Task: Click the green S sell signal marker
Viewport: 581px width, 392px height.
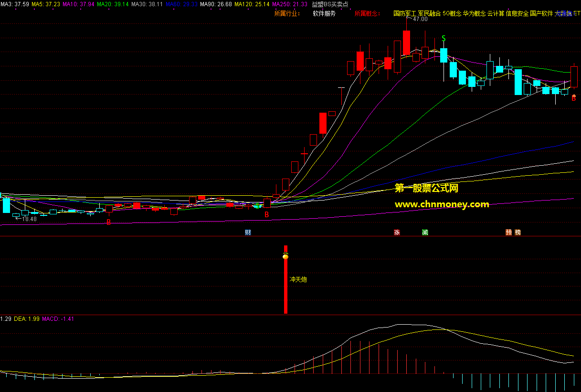Action: (x=444, y=38)
